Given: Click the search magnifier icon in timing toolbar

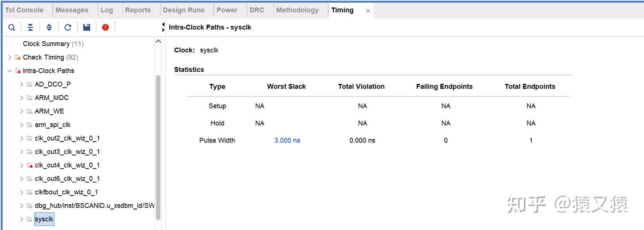Looking at the screenshot, I should (12, 28).
